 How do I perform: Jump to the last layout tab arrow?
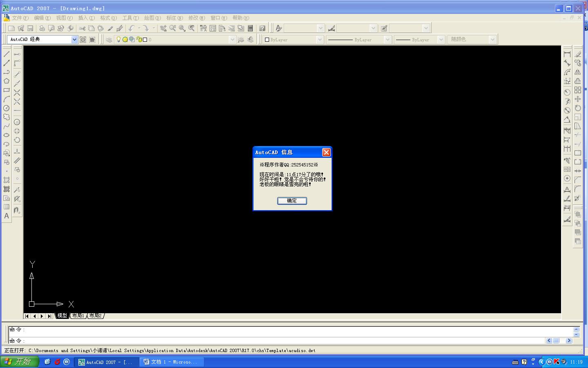tap(49, 316)
